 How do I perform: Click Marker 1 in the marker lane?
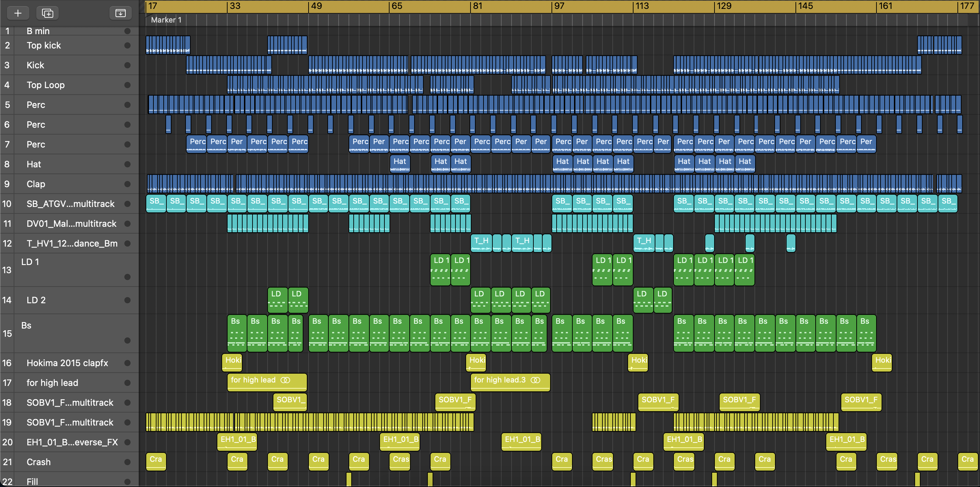tap(166, 20)
